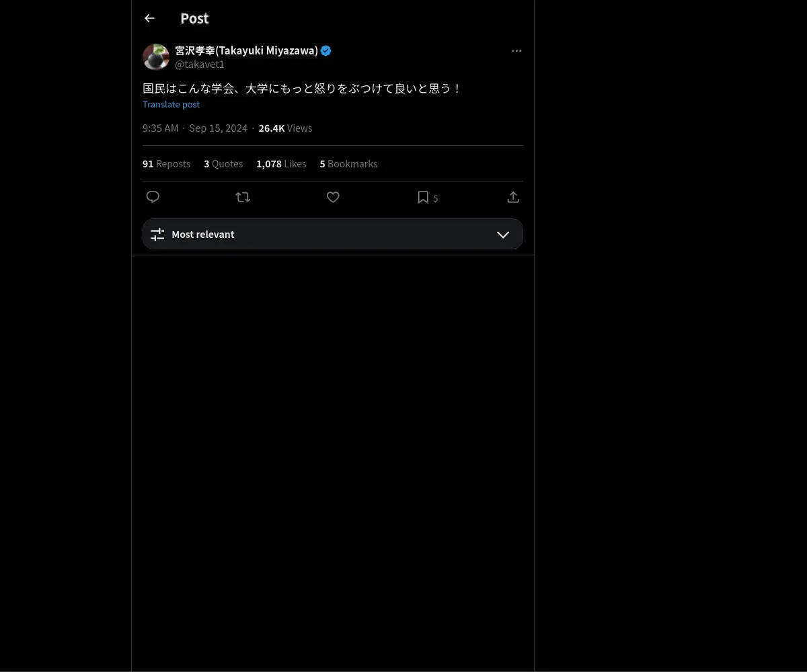Open the @takavet1 handle link
The width and height of the screenshot is (807, 672).
pyautogui.click(x=200, y=65)
